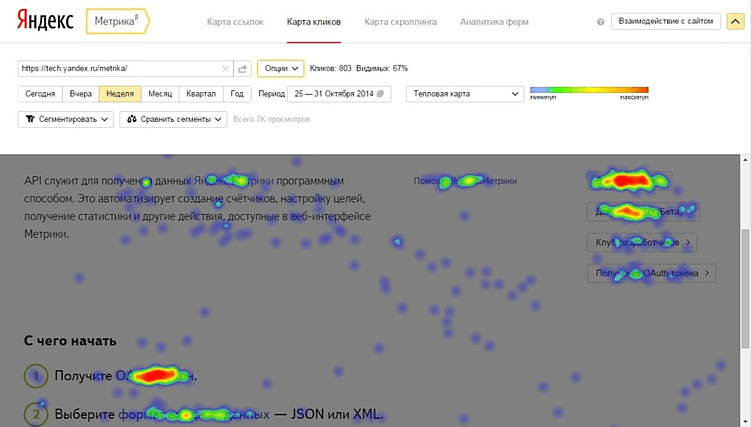Clear the URL field with the X icon
Viewport: 751px width, 427px height.
225,68
